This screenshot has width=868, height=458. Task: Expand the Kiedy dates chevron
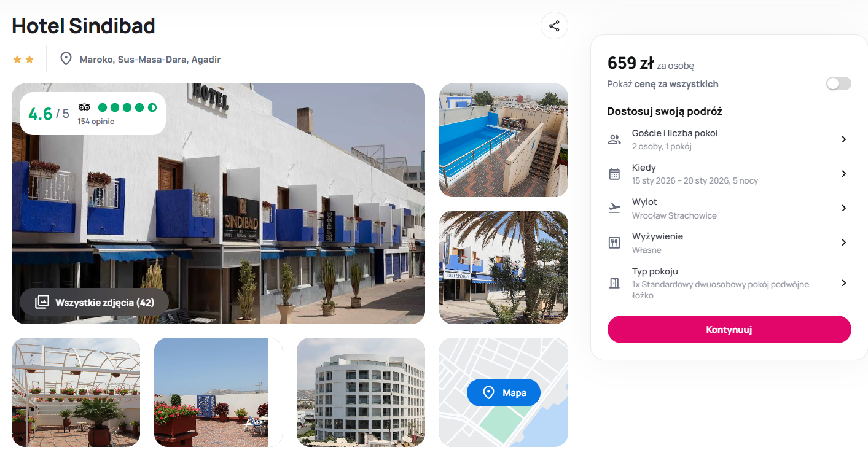tap(844, 174)
